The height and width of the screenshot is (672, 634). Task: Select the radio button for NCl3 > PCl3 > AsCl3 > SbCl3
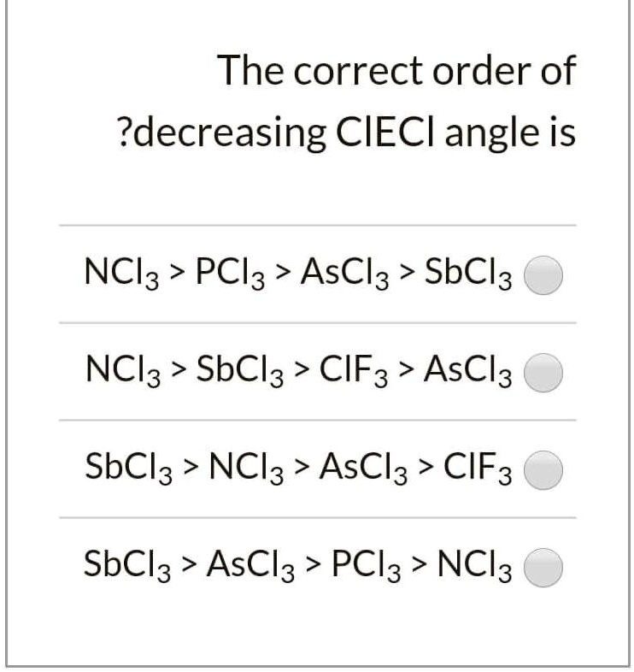[543, 276]
